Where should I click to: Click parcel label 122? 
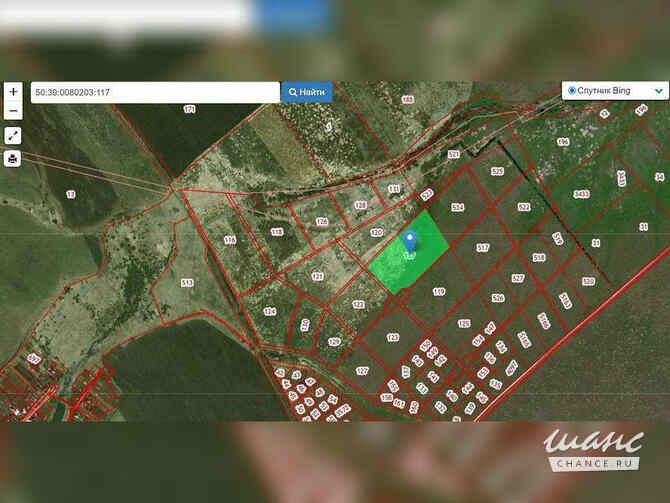coord(358,304)
